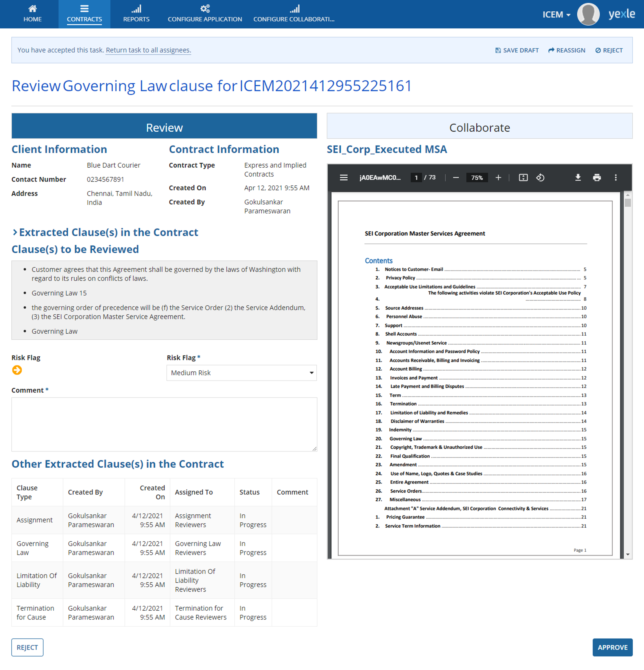Click 'Assignment' clause type cell
This screenshot has width=644, height=670.
pos(37,520)
